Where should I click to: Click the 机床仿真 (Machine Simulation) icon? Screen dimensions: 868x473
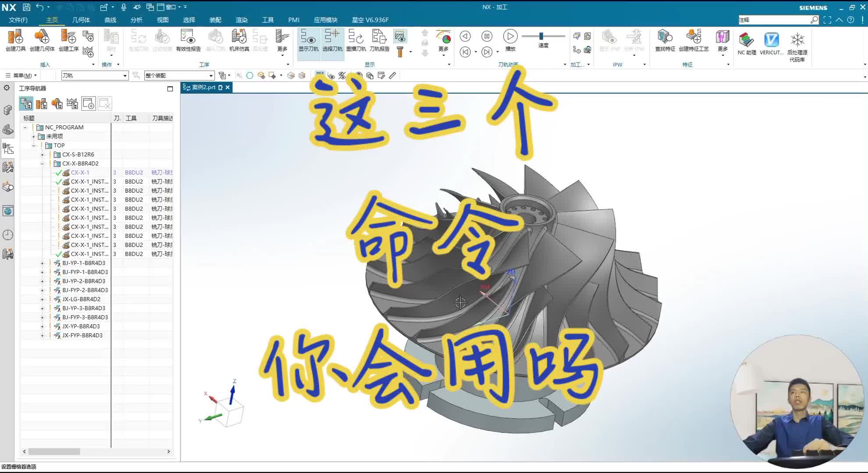[239, 42]
